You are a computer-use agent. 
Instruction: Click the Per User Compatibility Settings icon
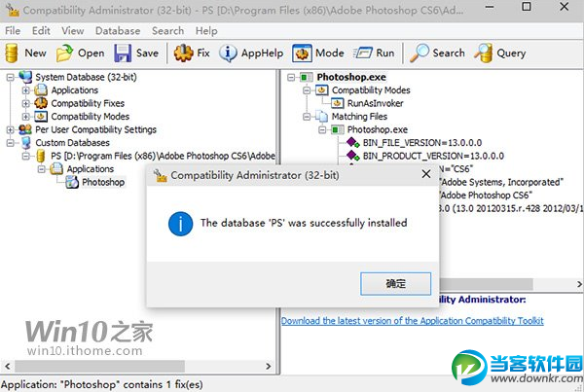25,129
